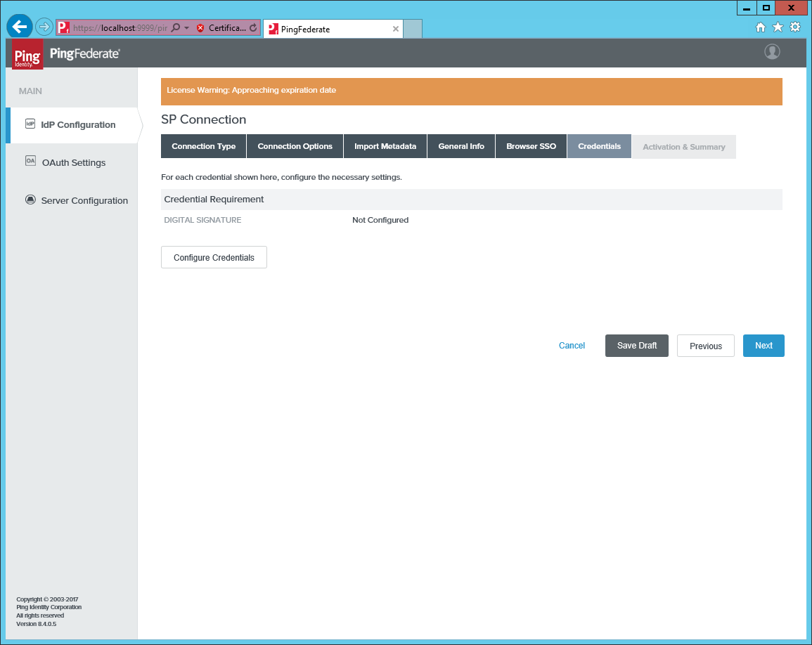The width and height of the screenshot is (812, 645).
Task: Click the 'Credential Requirement' header
Action: click(214, 200)
